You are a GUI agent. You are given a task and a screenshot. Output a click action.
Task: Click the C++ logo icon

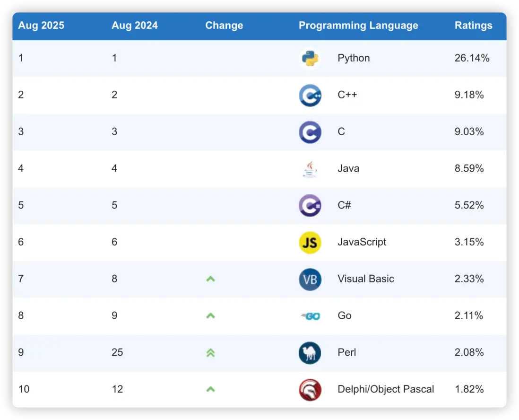[x=310, y=95]
